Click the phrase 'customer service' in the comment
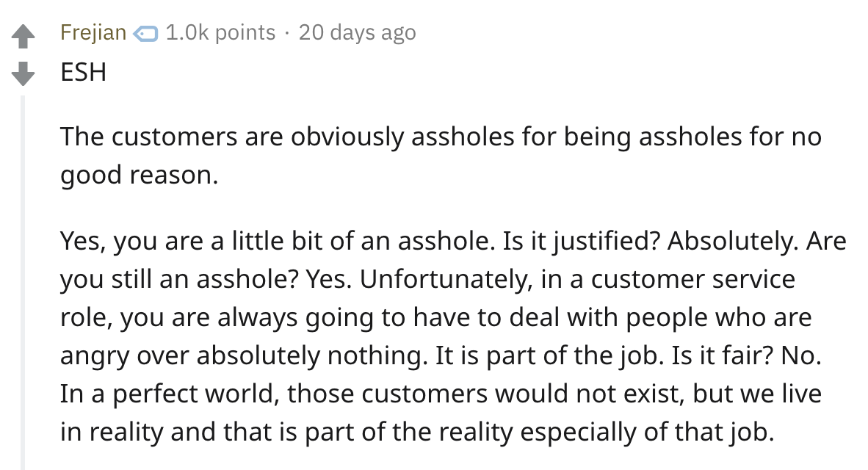This screenshot has width=868, height=470. click(x=693, y=280)
